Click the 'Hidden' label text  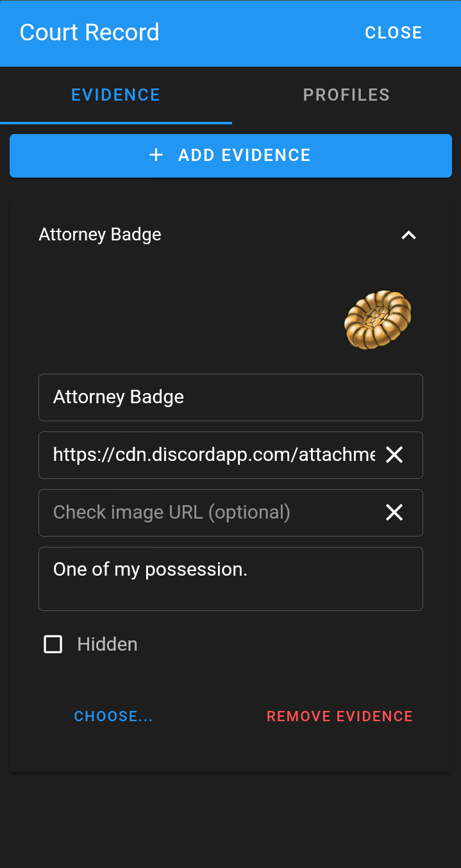pos(107,644)
